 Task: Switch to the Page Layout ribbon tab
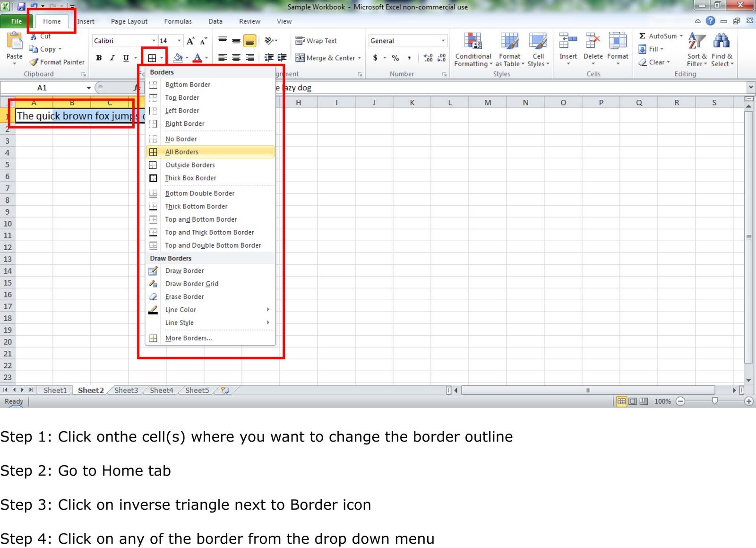tap(129, 21)
